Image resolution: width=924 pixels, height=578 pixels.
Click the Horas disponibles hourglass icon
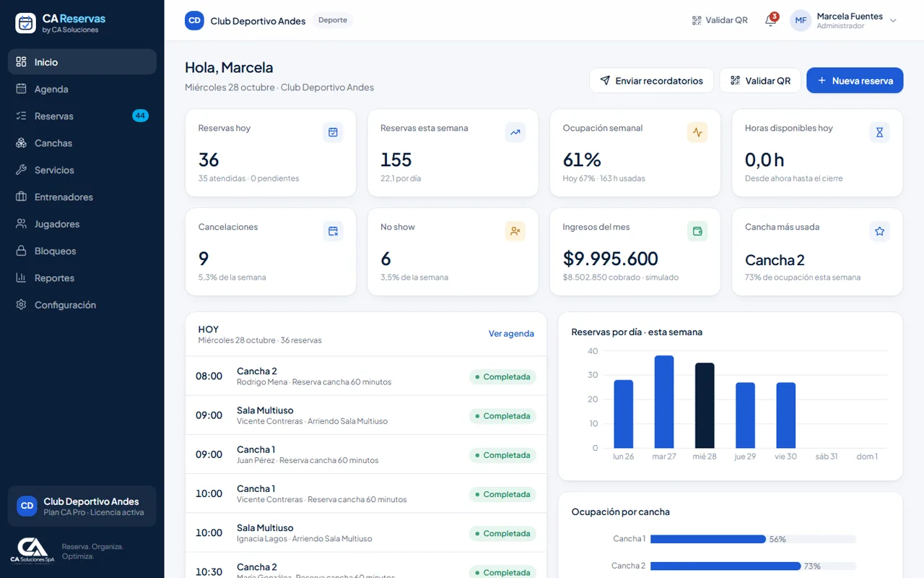pyautogui.click(x=879, y=132)
